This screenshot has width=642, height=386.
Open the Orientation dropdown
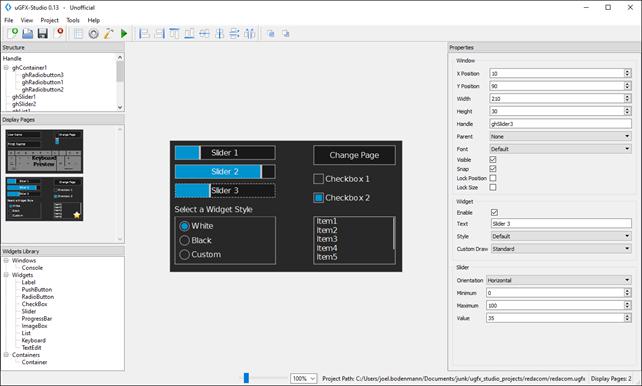click(558, 280)
